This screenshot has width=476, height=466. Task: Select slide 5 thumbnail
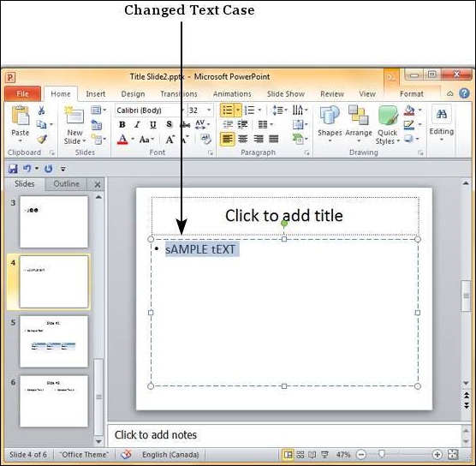point(54,342)
